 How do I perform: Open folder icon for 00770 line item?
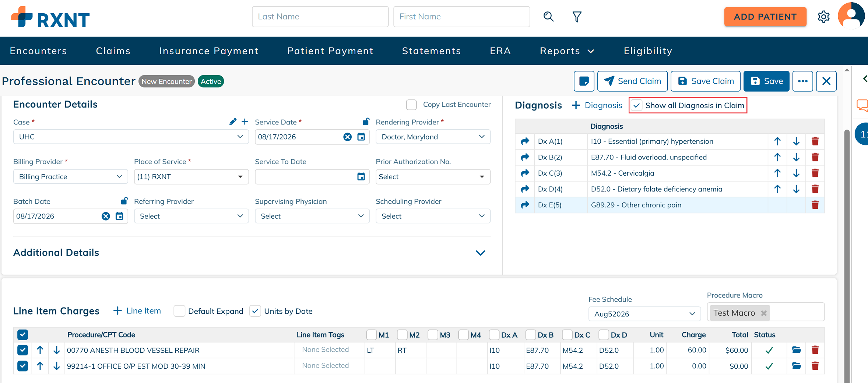click(796, 350)
